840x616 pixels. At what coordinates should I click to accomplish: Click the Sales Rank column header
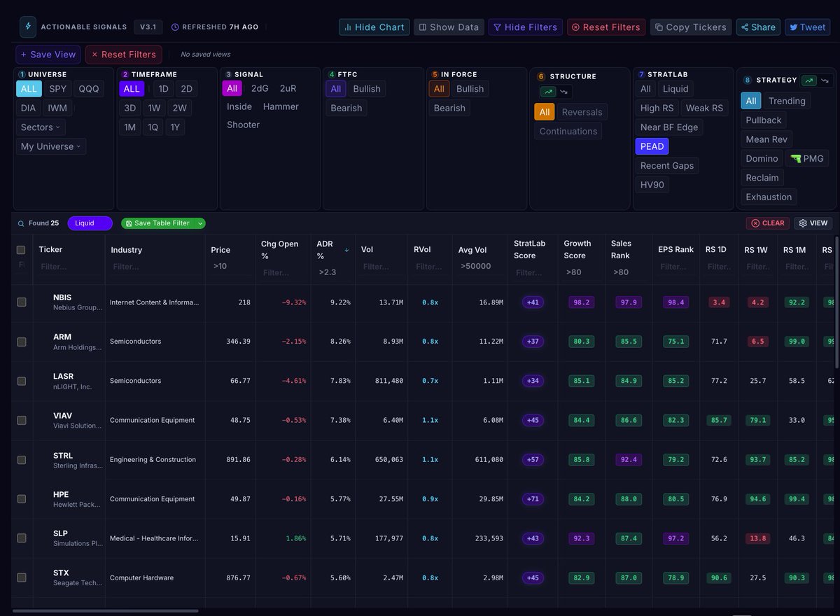click(622, 249)
